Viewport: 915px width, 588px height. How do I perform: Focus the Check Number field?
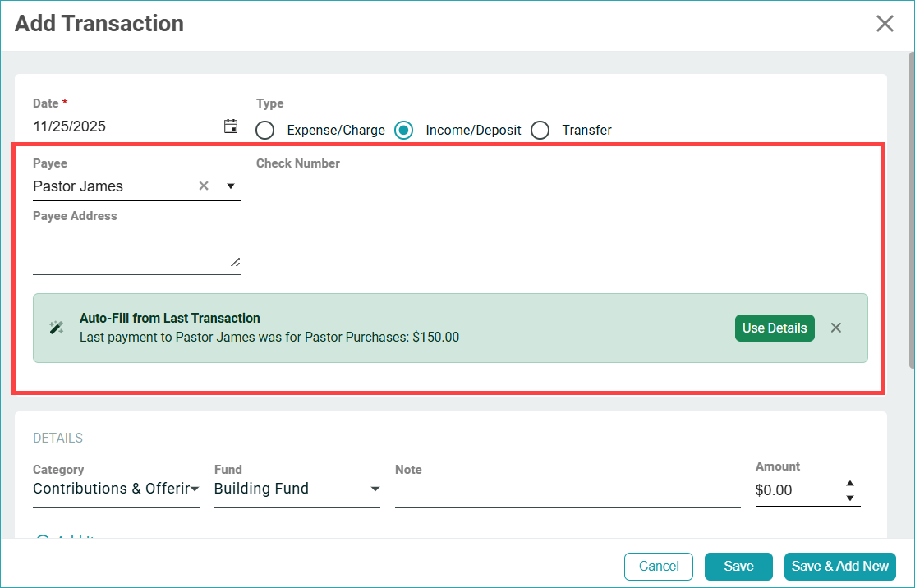point(361,187)
